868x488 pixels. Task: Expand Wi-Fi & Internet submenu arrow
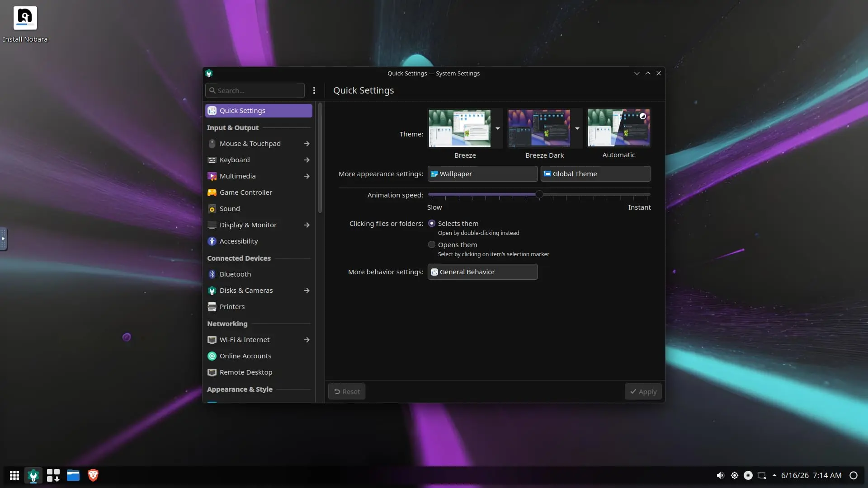[x=307, y=340]
